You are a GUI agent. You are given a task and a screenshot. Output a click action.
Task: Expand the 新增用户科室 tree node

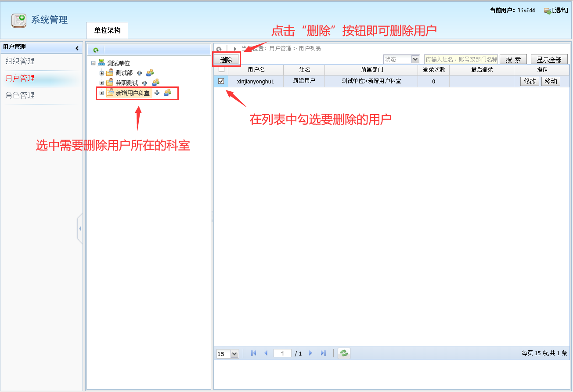tap(101, 93)
